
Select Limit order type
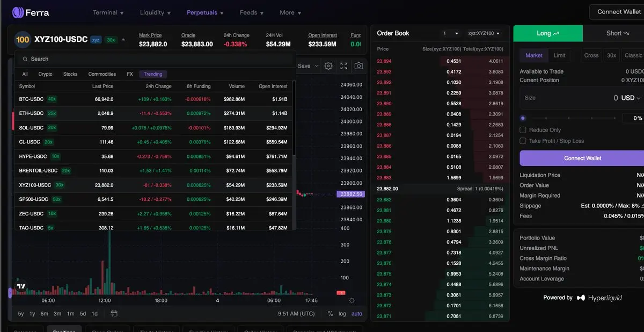point(560,55)
